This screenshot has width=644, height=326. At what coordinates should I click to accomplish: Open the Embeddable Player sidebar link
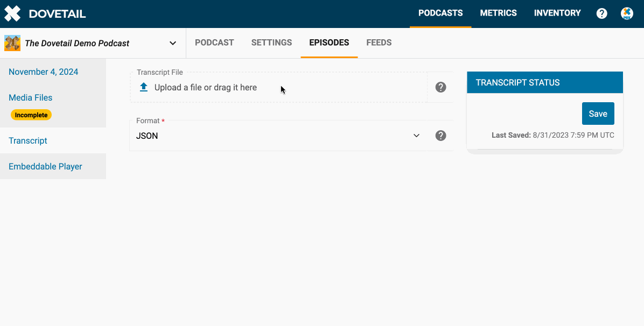click(x=45, y=166)
